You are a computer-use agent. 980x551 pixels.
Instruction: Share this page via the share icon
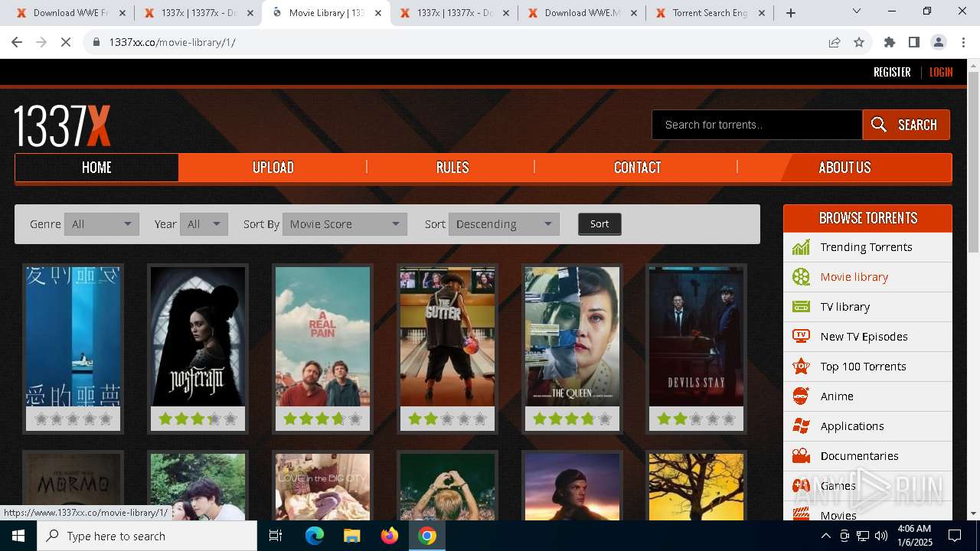835,42
